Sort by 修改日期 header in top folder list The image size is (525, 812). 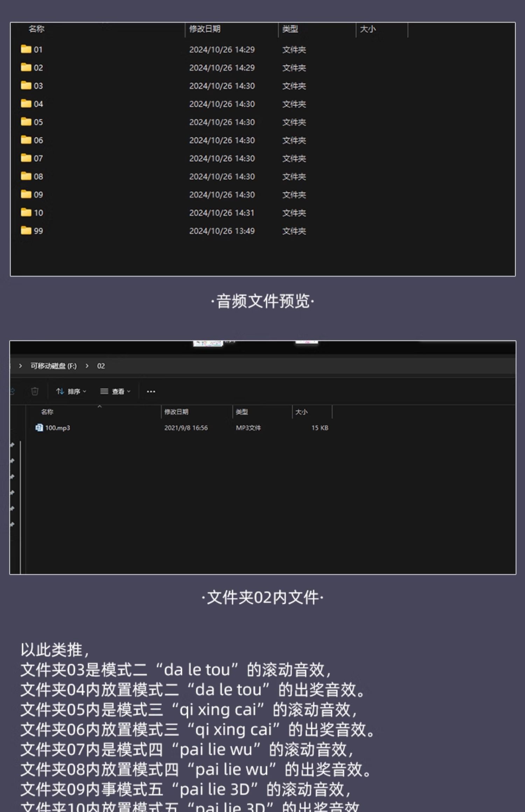205,29
